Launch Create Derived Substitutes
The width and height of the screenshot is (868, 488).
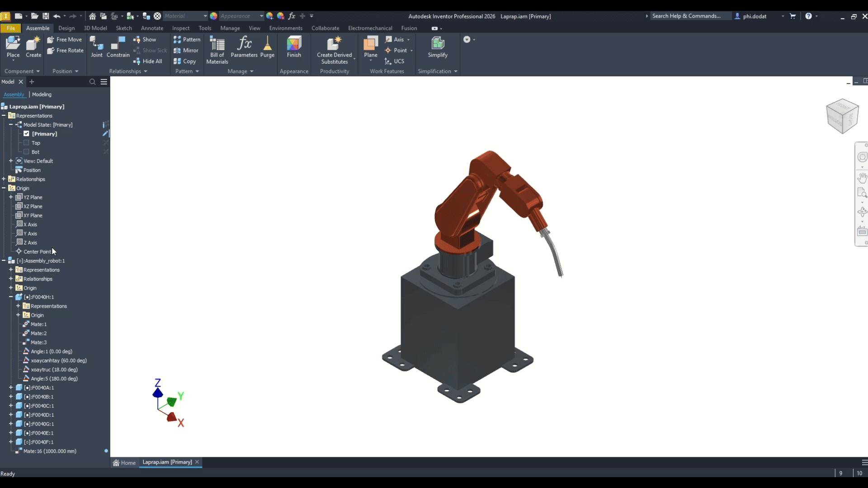coord(335,50)
